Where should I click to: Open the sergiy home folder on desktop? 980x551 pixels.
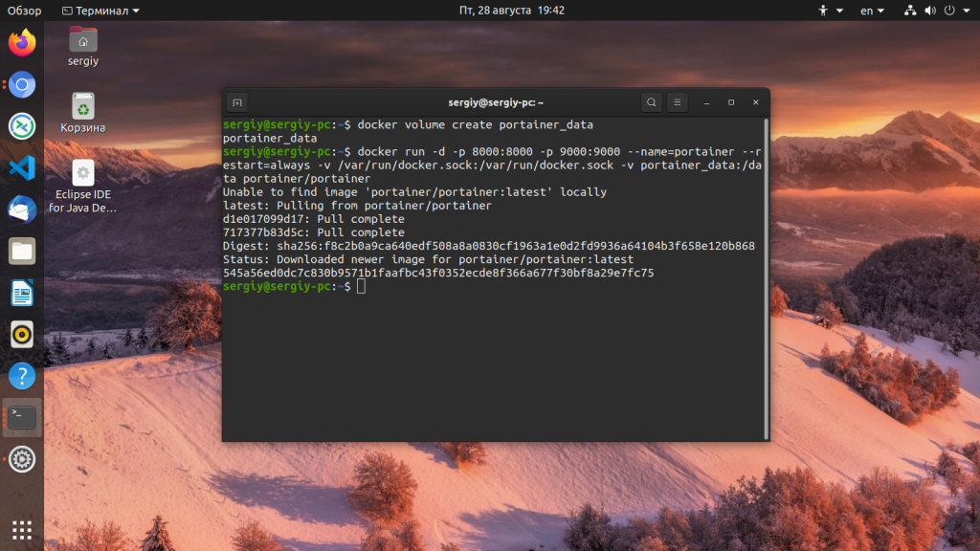pyautogui.click(x=83, y=47)
